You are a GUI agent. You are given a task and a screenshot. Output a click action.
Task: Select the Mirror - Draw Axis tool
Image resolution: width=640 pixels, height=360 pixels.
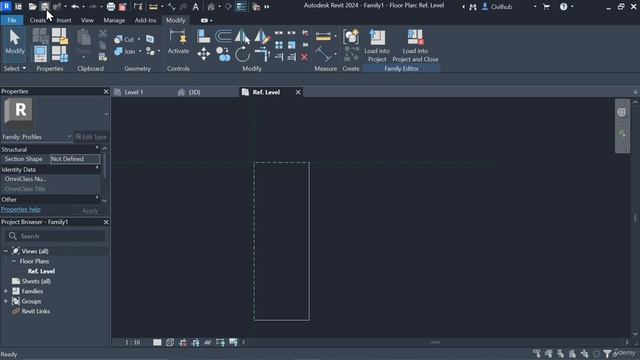262,37
